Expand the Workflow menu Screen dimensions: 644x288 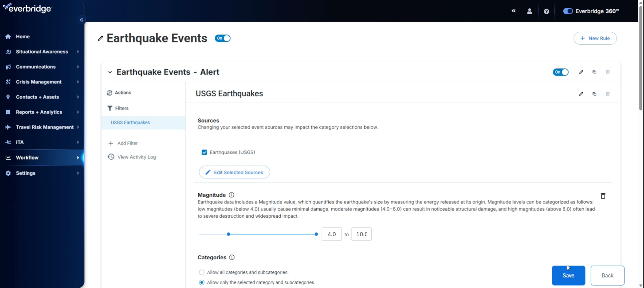(27, 158)
